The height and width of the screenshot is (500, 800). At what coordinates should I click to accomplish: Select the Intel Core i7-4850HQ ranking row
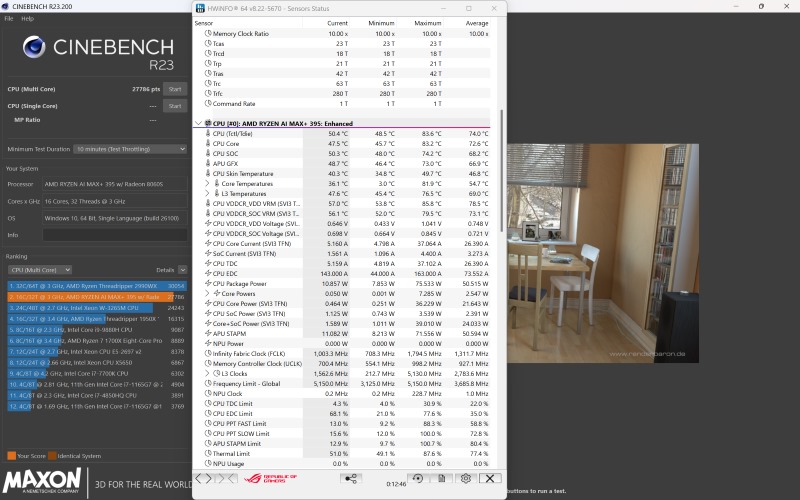pos(97,395)
